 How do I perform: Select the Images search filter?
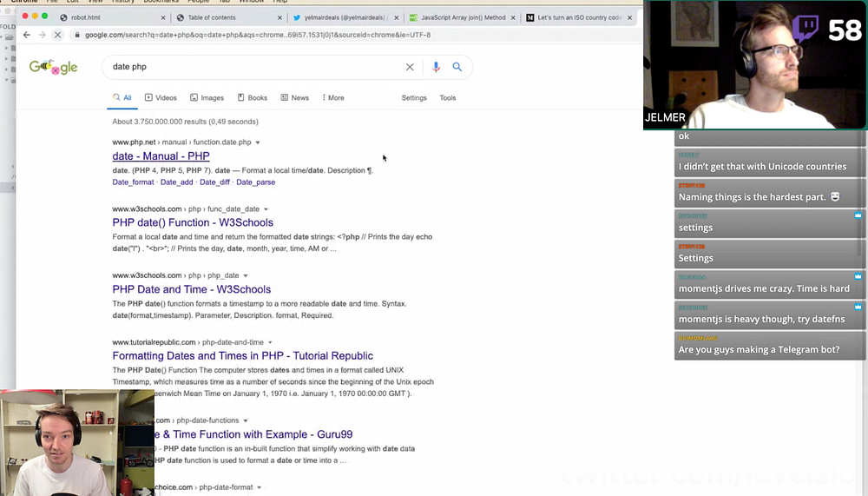[207, 97]
